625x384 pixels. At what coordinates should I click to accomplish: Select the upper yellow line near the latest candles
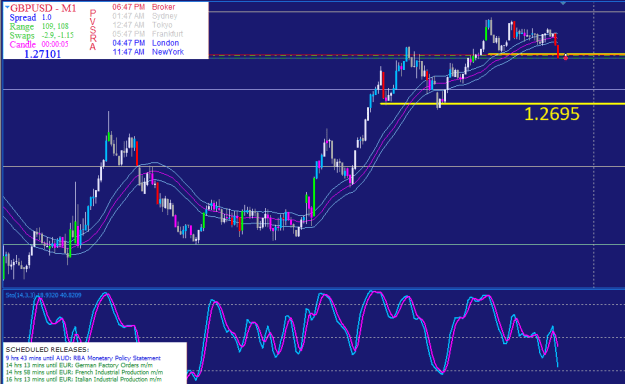tap(556, 54)
